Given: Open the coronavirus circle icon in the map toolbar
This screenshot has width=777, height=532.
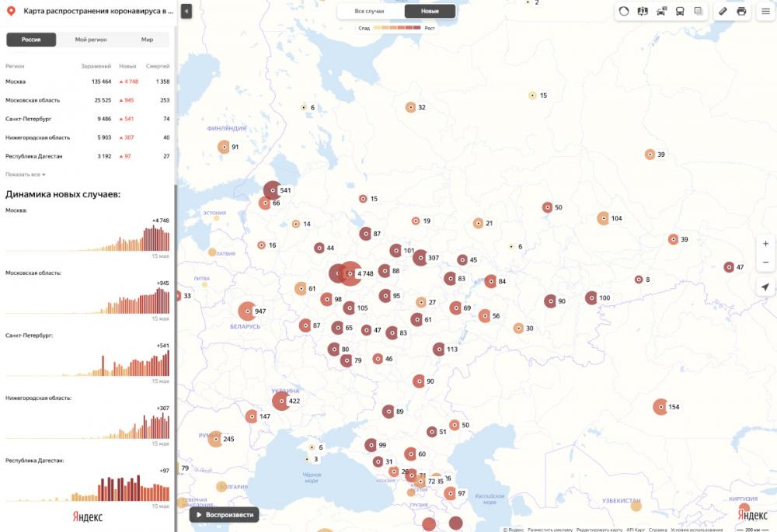Looking at the screenshot, I should (624, 12).
